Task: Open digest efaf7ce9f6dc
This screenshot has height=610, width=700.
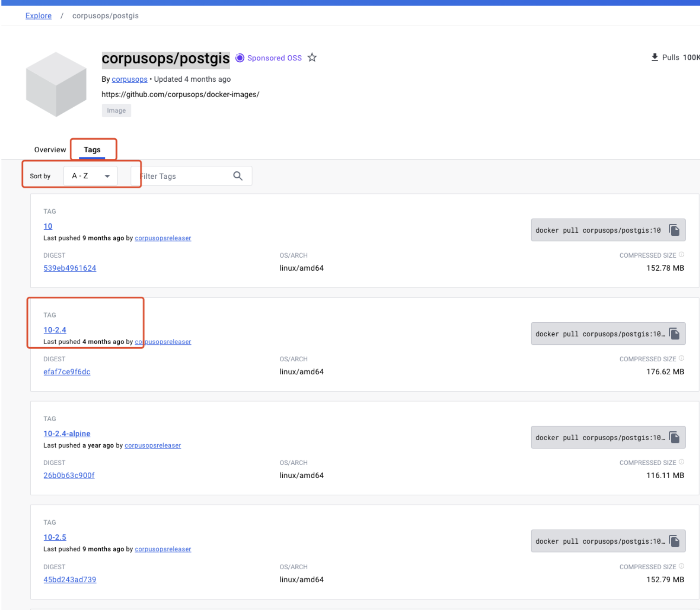Action: point(67,371)
